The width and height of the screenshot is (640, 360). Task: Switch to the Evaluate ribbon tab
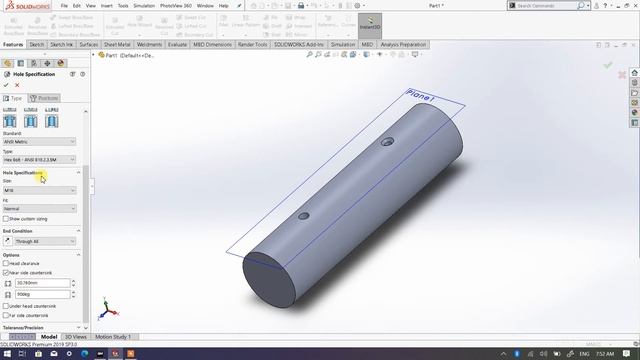[177, 44]
